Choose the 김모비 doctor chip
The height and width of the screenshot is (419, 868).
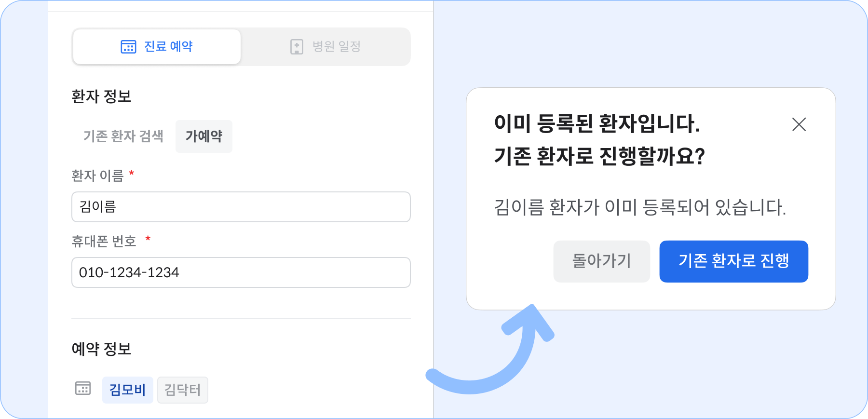128,390
